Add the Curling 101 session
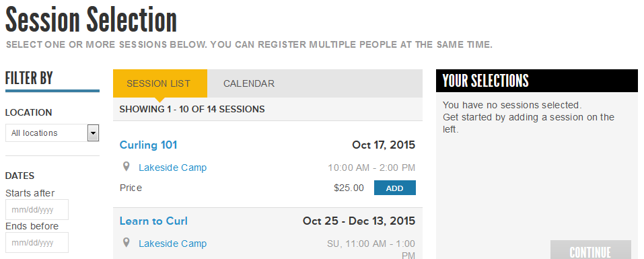This screenshot has height=259, width=644. coord(395,188)
